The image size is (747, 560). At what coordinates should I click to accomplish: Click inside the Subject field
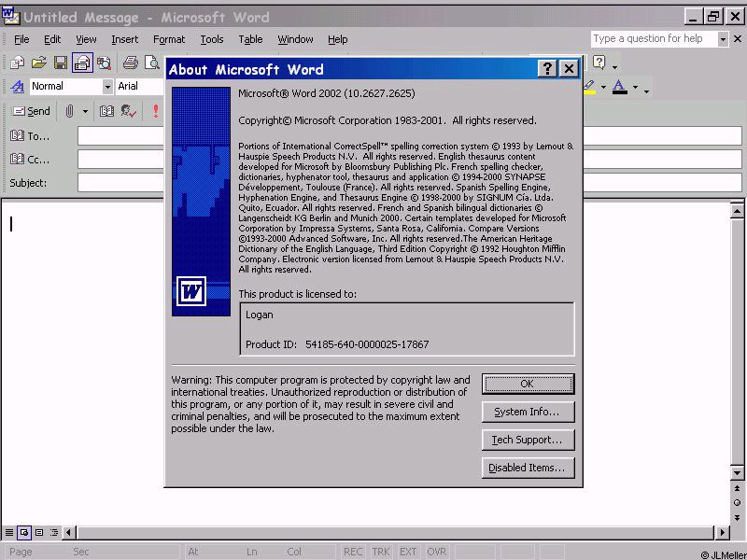pyautogui.click(x=410, y=182)
